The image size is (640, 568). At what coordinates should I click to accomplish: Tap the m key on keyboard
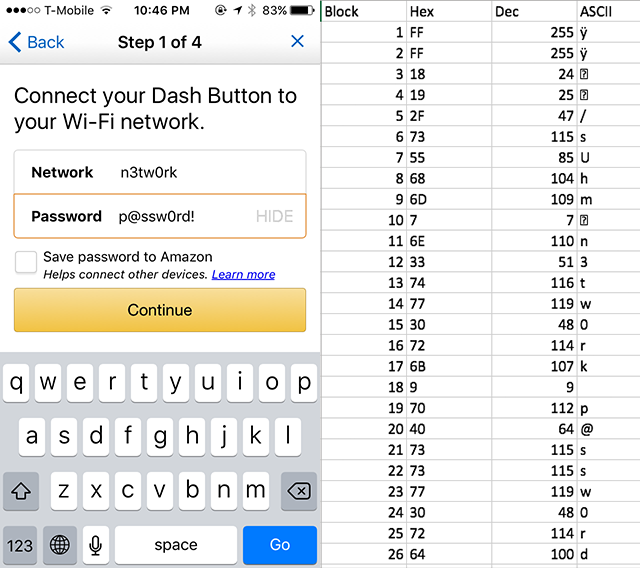[x=256, y=491]
